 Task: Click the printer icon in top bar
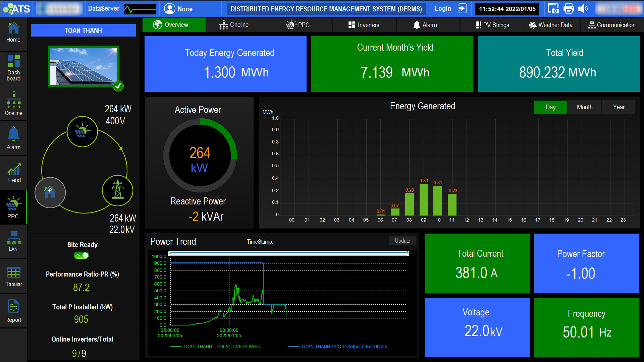click(x=569, y=9)
